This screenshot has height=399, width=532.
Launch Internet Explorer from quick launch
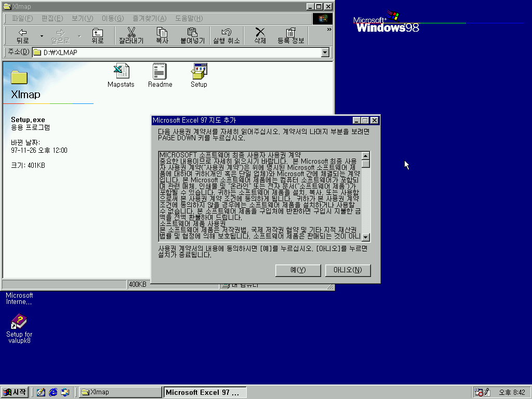click(x=53, y=392)
